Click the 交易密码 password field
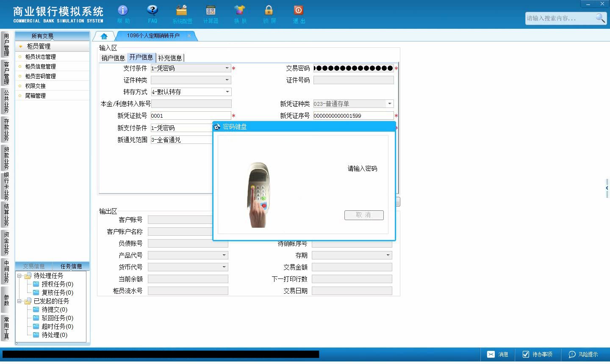This screenshot has width=610, height=364. [x=354, y=68]
